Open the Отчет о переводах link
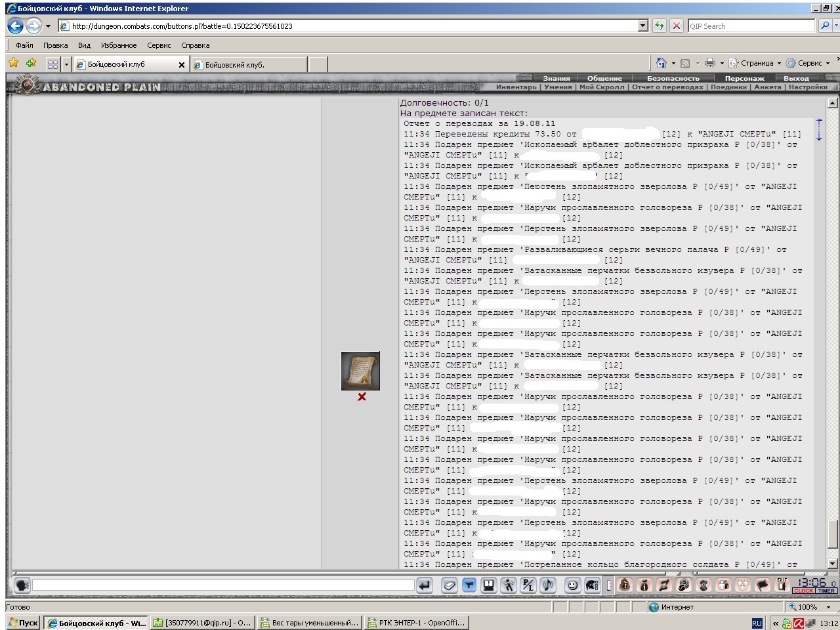Viewport: 840px width, 630px height. click(667, 87)
